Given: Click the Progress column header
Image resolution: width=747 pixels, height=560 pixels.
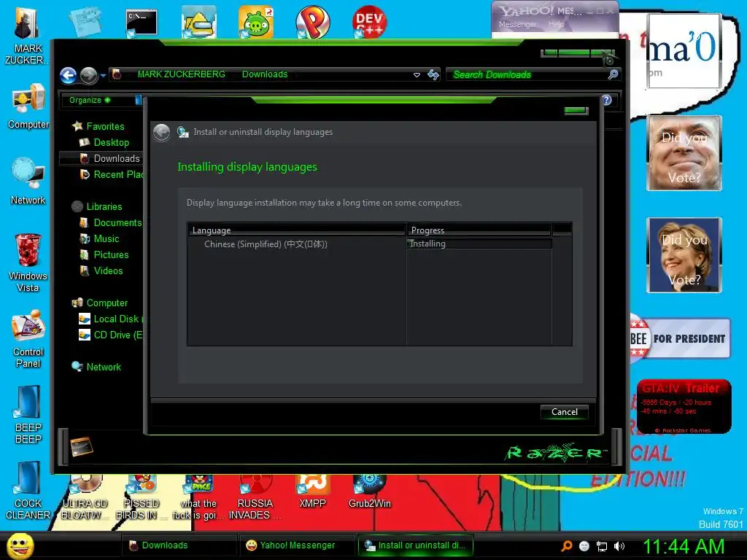Looking at the screenshot, I should click(x=479, y=230).
